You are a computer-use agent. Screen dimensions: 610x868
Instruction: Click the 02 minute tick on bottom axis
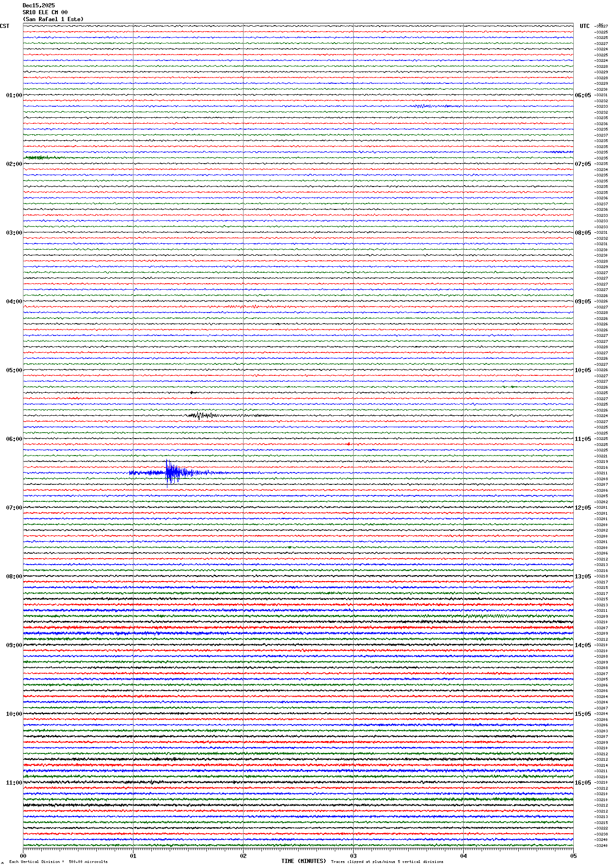tap(243, 856)
